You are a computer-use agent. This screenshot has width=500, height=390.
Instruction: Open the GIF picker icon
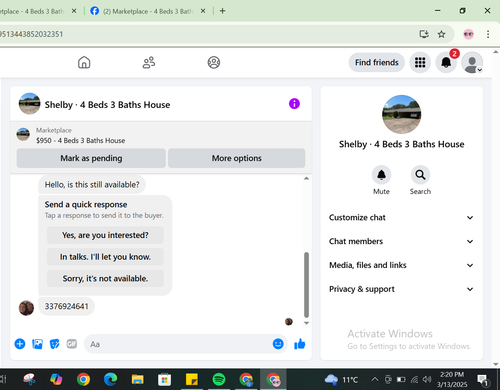[72, 344]
